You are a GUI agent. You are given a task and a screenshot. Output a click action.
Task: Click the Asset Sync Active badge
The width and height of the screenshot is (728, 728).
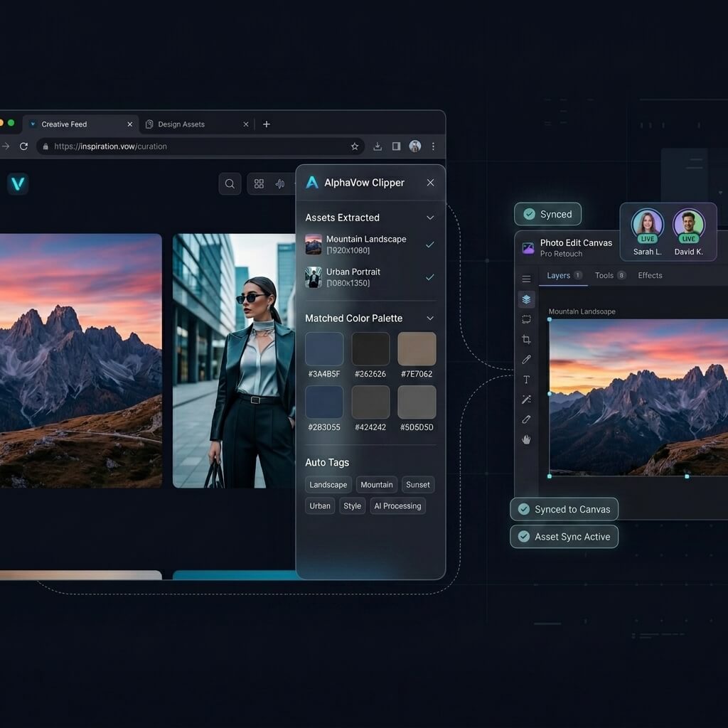click(564, 537)
